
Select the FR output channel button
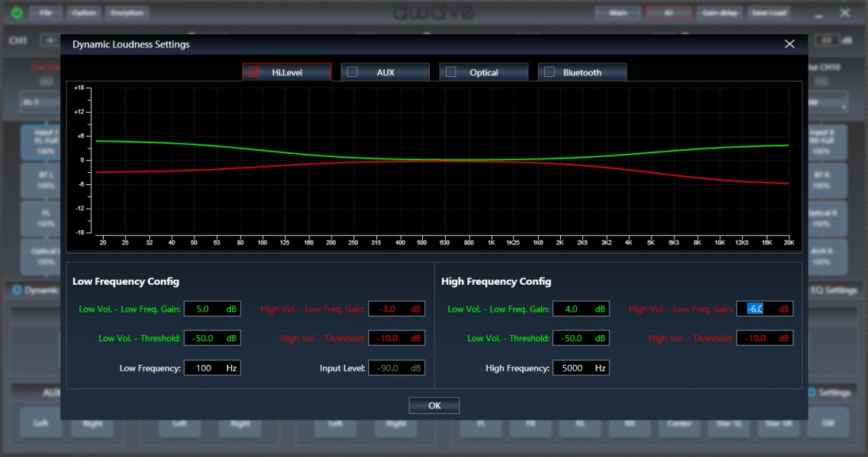tap(530, 423)
